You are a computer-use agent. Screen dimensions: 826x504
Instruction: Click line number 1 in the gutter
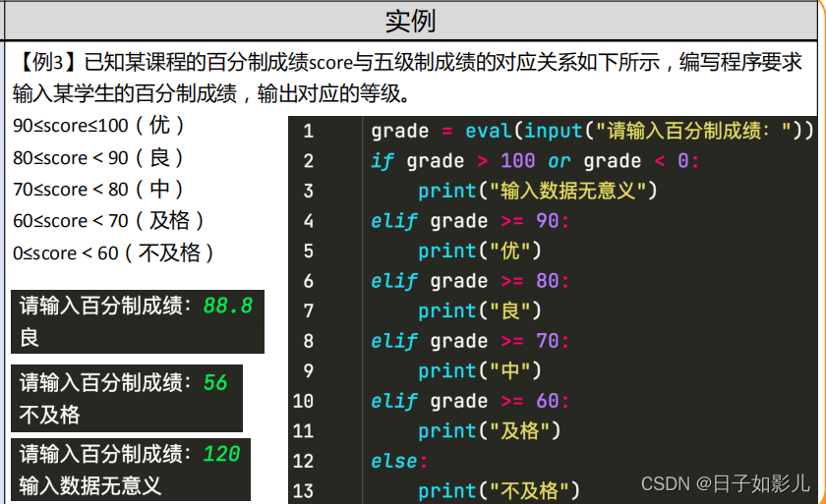(x=308, y=131)
